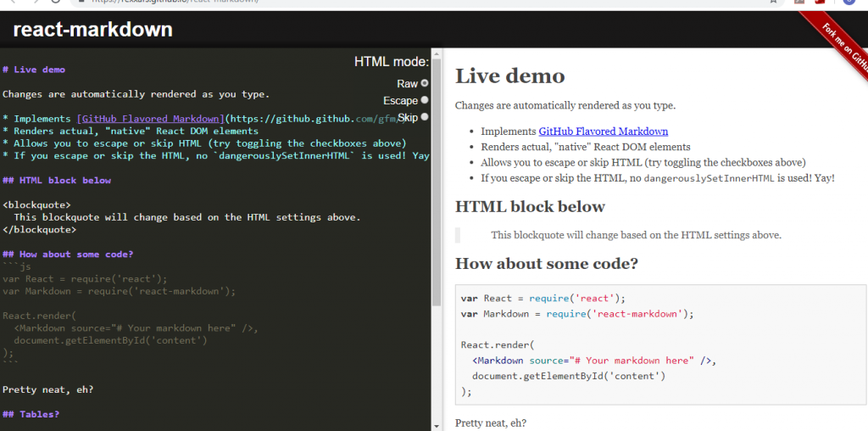Viewport: 868px width, 431px height.
Task: Click the 'Live demo' heading in preview
Action: point(509,76)
